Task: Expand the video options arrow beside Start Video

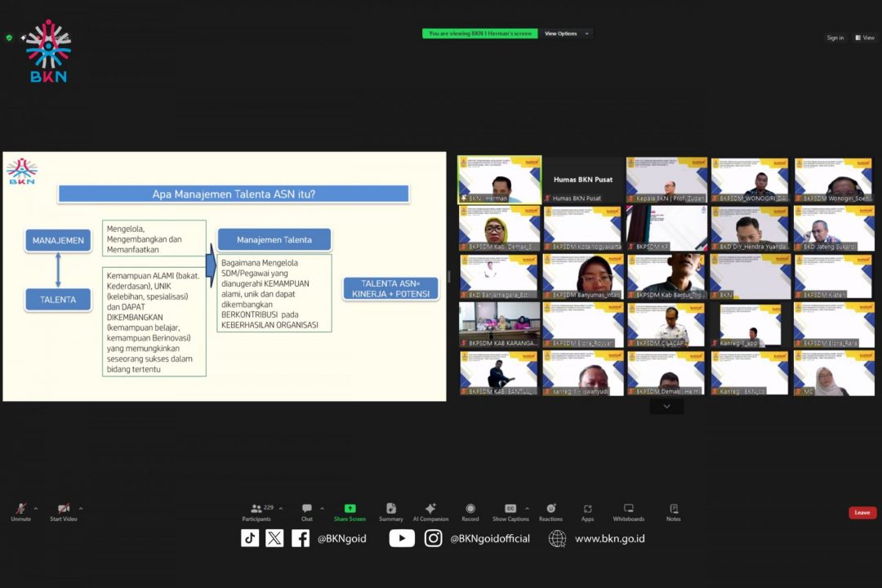Action: [x=81, y=508]
